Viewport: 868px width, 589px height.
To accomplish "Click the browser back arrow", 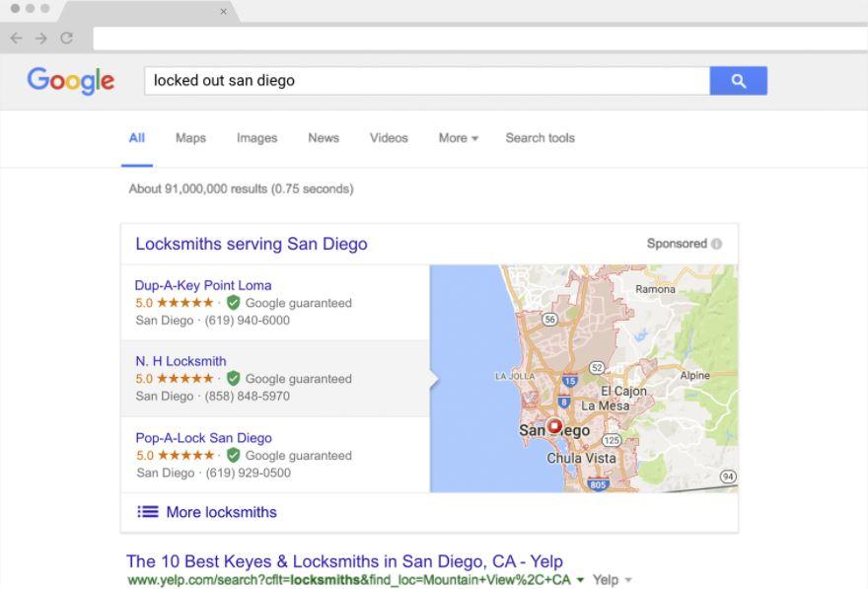I will [x=16, y=38].
